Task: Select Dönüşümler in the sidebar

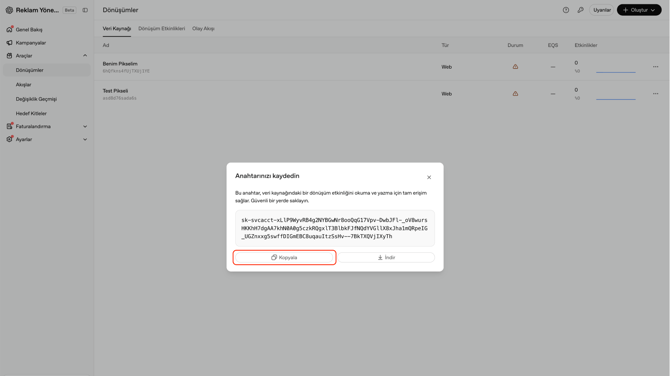Action: (x=47, y=70)
